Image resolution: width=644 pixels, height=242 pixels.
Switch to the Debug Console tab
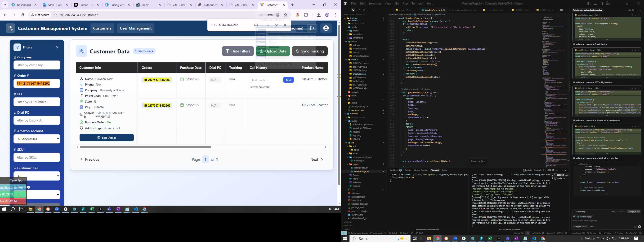[421, 170]
